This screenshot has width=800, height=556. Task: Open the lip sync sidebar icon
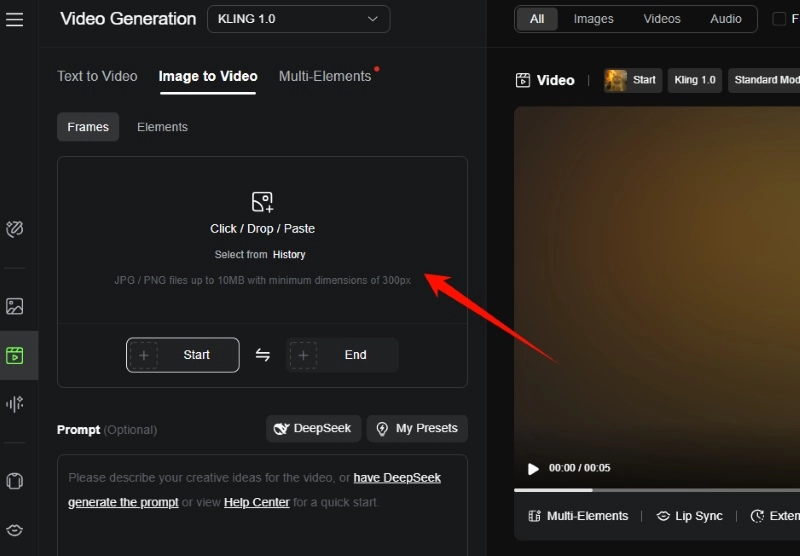coord(14,530)
